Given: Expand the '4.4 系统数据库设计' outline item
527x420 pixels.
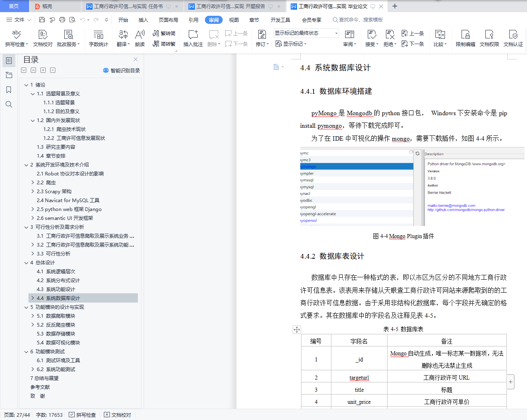Looking at the screenshot, I should click(33, 298).
